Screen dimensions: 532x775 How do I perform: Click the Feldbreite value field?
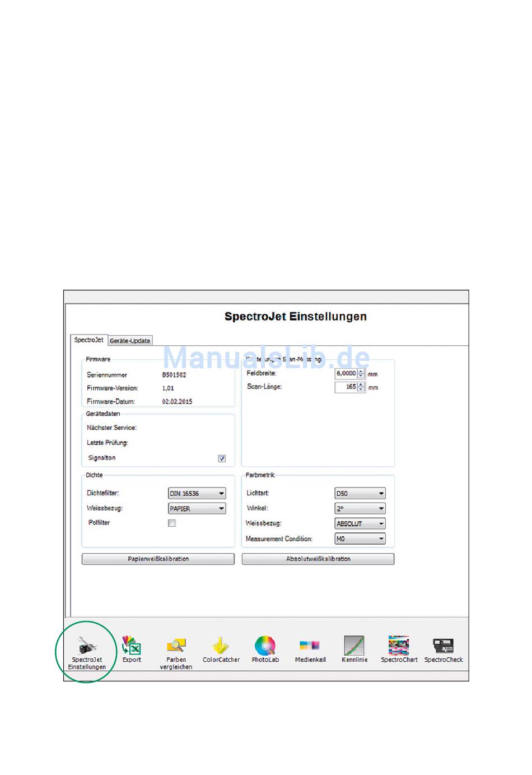[346, 373]
